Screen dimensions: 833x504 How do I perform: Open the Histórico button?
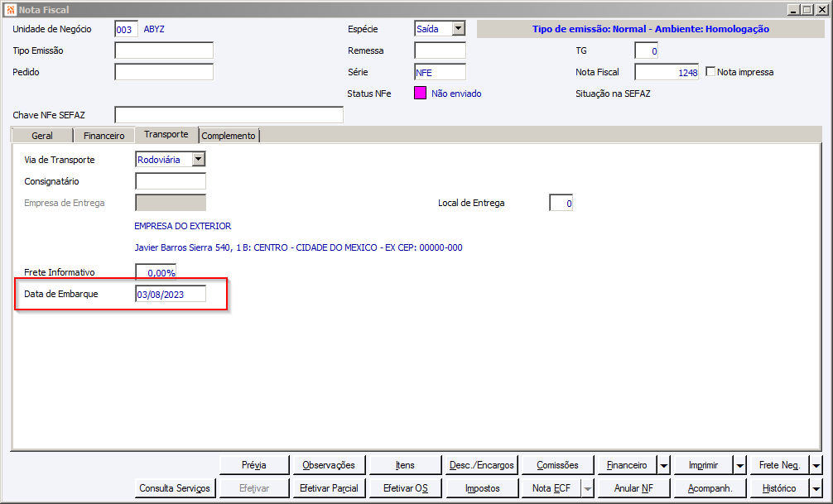780,488
